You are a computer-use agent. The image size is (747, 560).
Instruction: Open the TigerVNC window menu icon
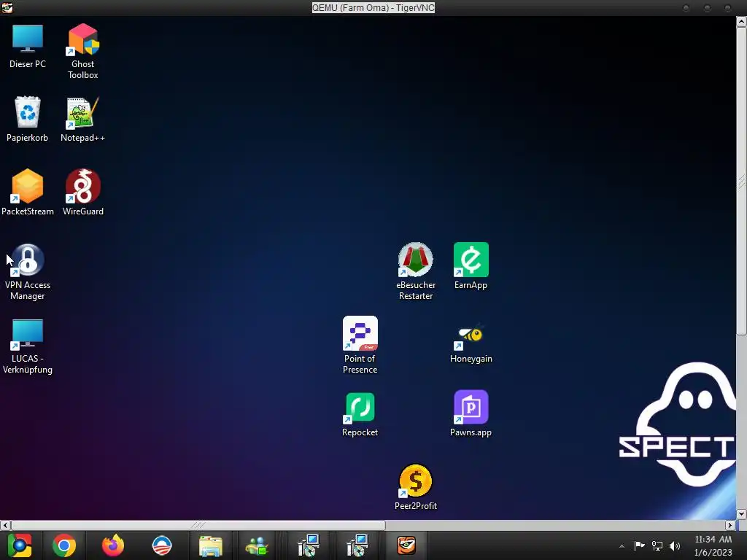[7, 7]
